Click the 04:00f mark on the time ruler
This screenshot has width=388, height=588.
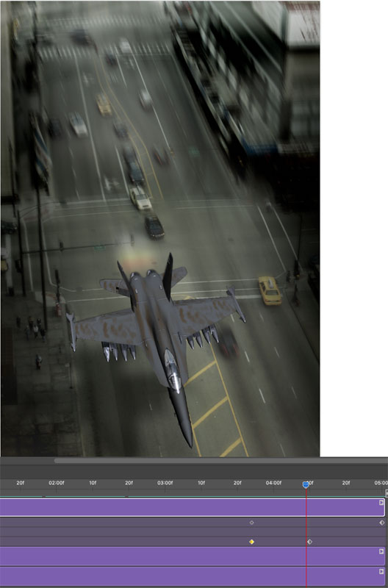pyautogui.click(x=273, y=483)
